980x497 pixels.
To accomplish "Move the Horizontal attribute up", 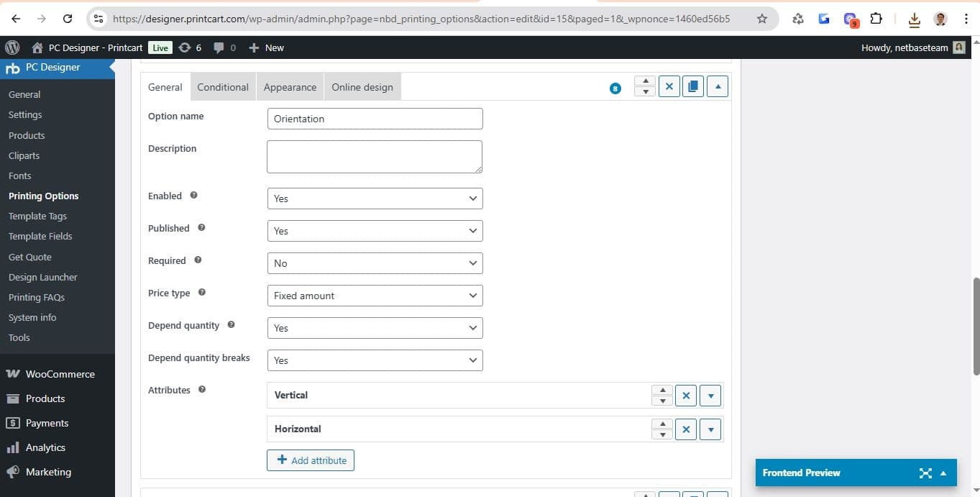I will click(x=662, y=424).
